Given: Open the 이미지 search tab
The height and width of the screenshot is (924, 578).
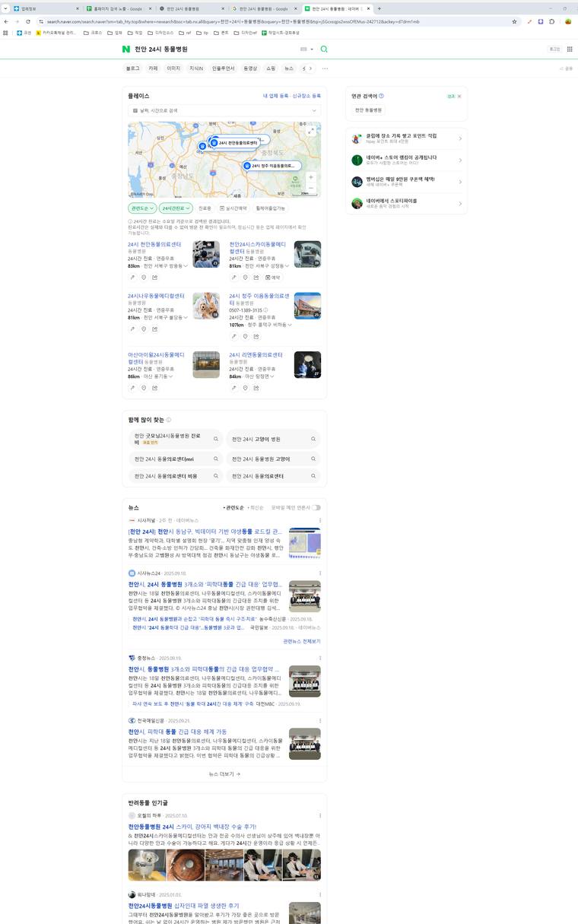Looking at the screenshot, I should pyautogui.click(x=173, y=68).
